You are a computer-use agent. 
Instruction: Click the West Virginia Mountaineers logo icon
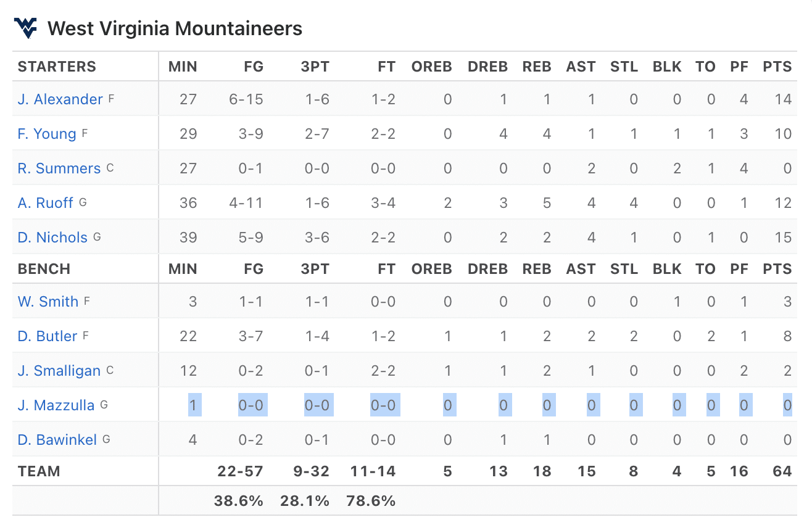(26, 28)
